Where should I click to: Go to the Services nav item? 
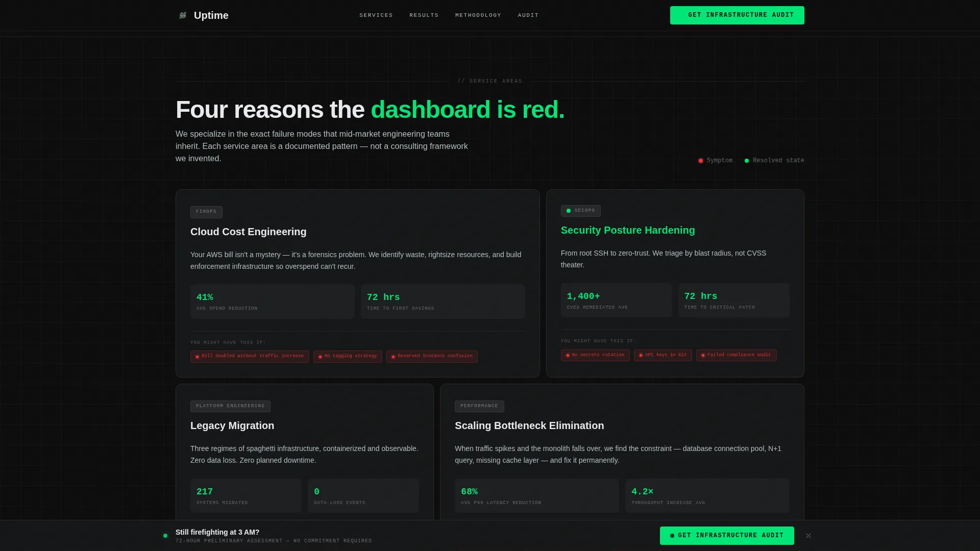(x=376, y=15)
